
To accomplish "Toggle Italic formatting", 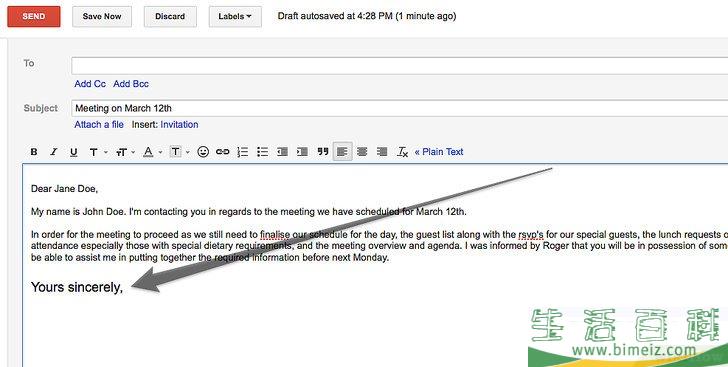I will click(54, 152).
